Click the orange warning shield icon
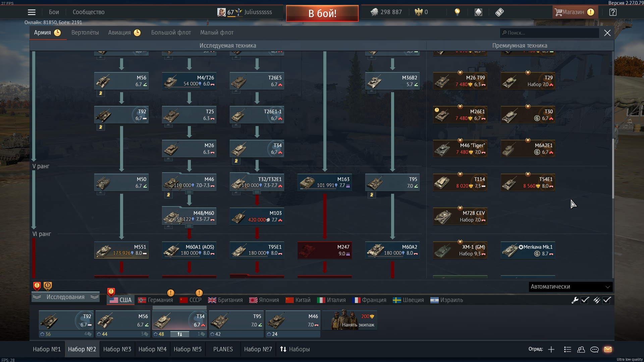Image resolution: width=644 pixels, height=362 pixels. point(48,286)
